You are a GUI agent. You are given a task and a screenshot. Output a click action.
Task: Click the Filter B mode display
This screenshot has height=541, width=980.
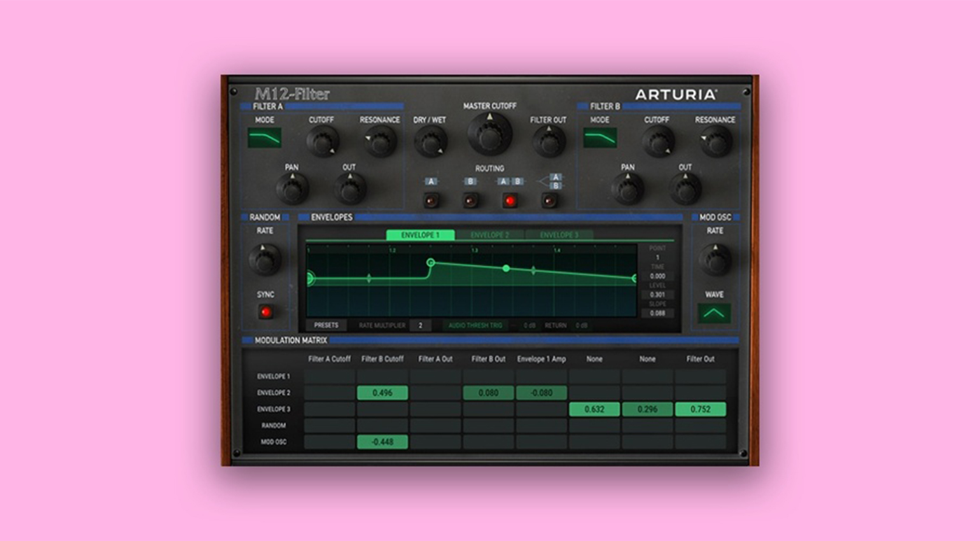point(600,137)
